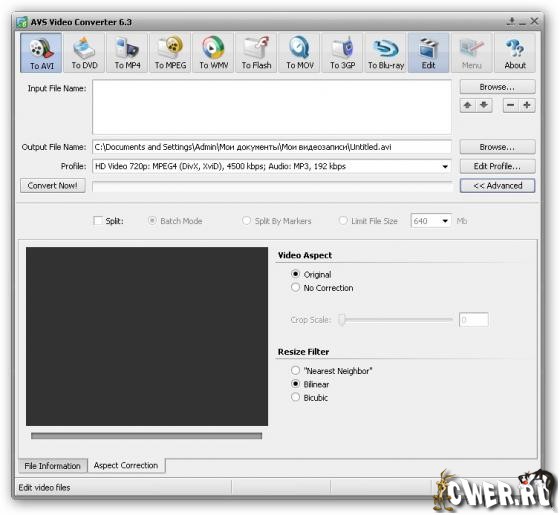Image resolution: width=560 pixels, height=515 pixels.
Task: Remove input file with minus button
Action: coord(511,105)
